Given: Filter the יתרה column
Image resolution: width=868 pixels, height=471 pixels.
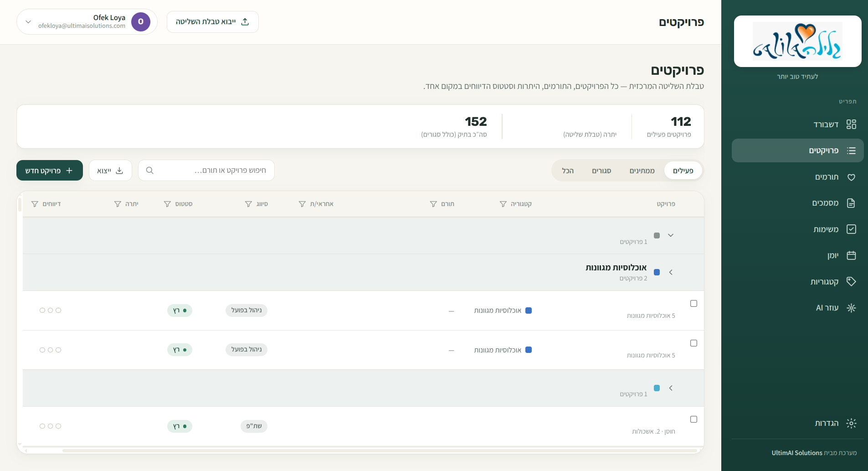Looking at the screenshot, I should [118, 204].
